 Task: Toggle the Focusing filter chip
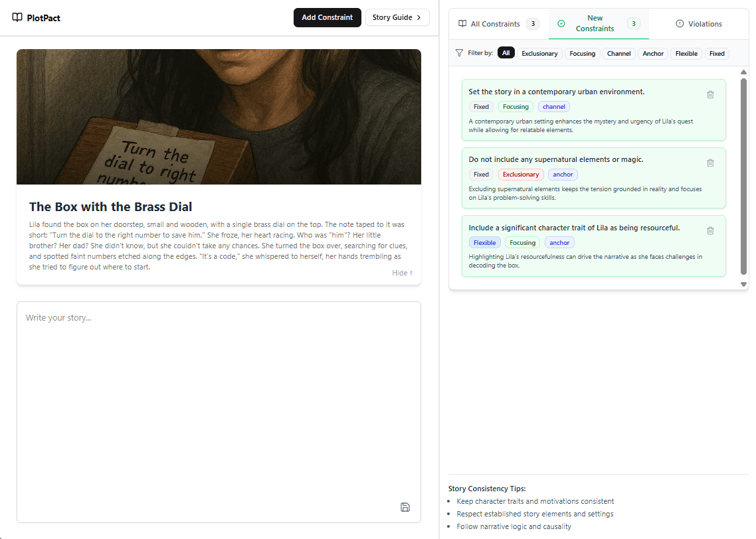click(582, 53)
